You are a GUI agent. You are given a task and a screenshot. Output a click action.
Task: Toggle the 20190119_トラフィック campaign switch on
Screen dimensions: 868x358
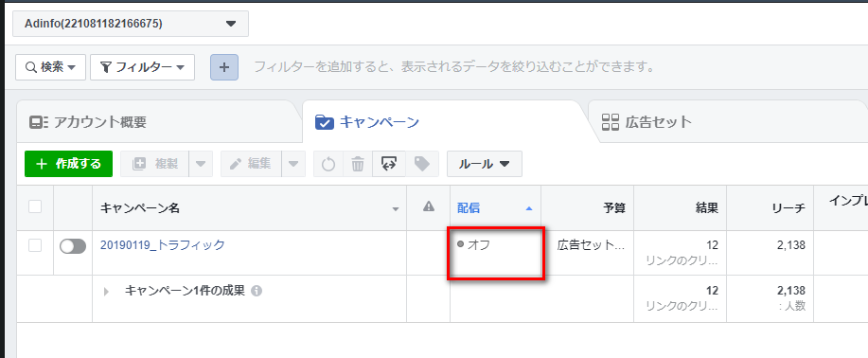coord(73,246)
